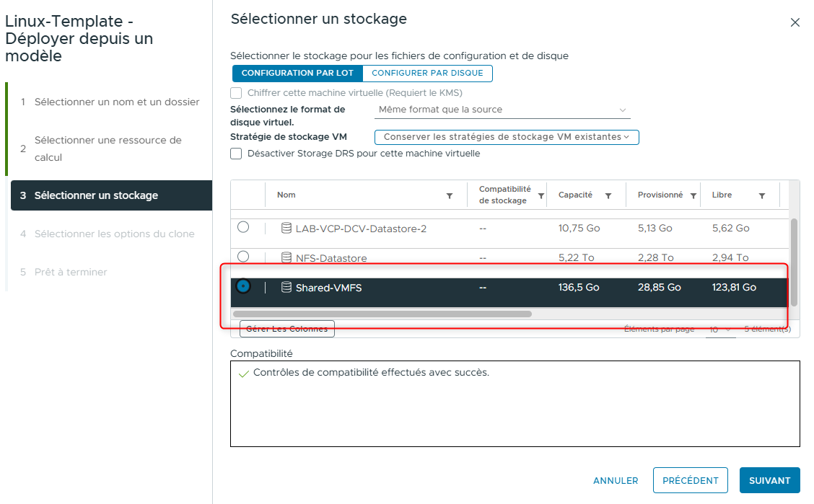Click the SUIVANT button
Viewport: 814px width, 504px height.
pos(769,480)
